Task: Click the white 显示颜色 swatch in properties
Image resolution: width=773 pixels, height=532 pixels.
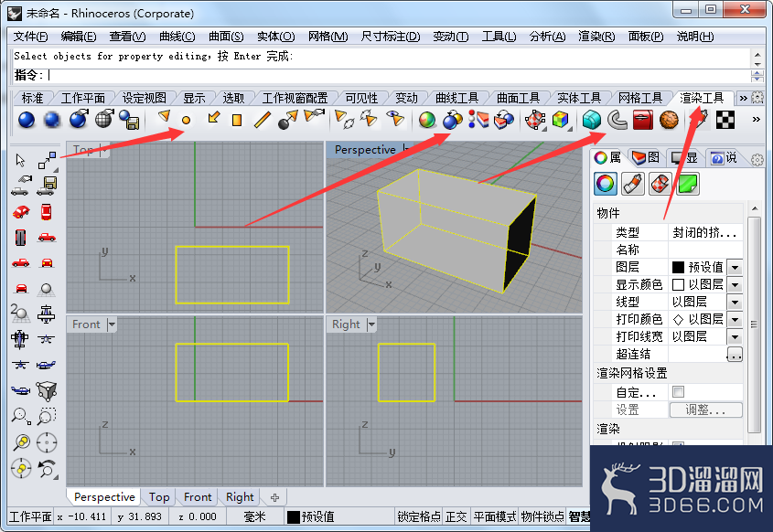Action: 679,284
